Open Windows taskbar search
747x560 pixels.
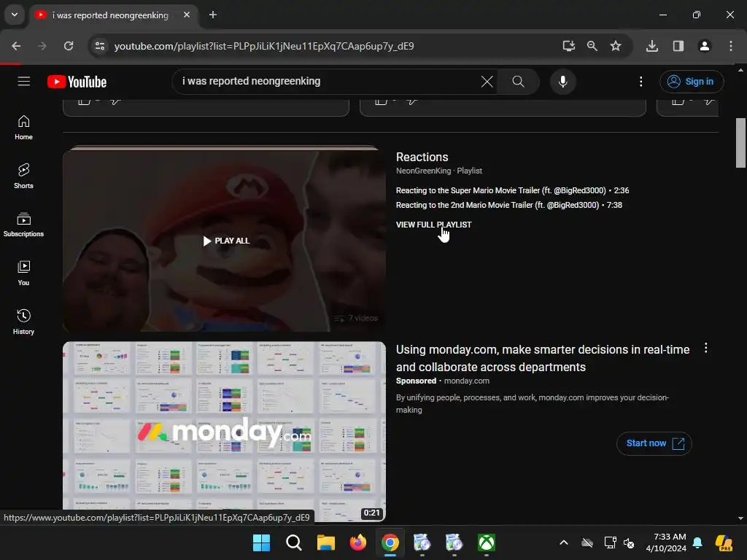click(293, 542)
